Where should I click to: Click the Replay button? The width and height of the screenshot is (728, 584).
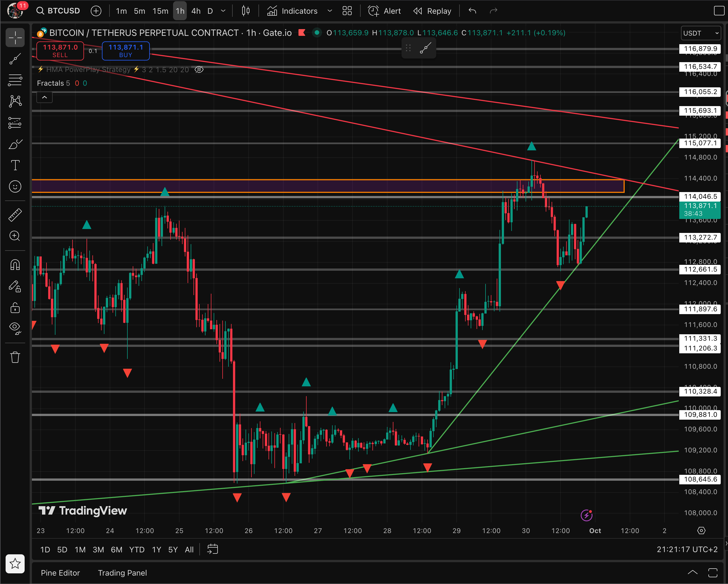tap(432, 11)
